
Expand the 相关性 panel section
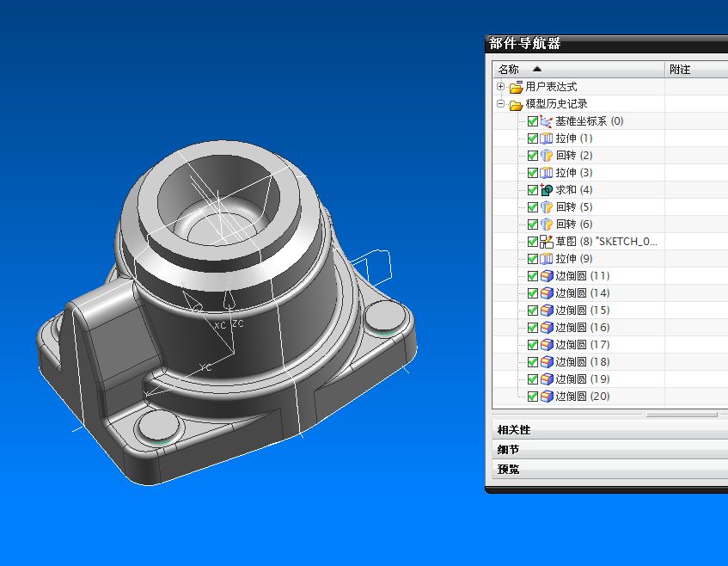[x=609, y=430]
